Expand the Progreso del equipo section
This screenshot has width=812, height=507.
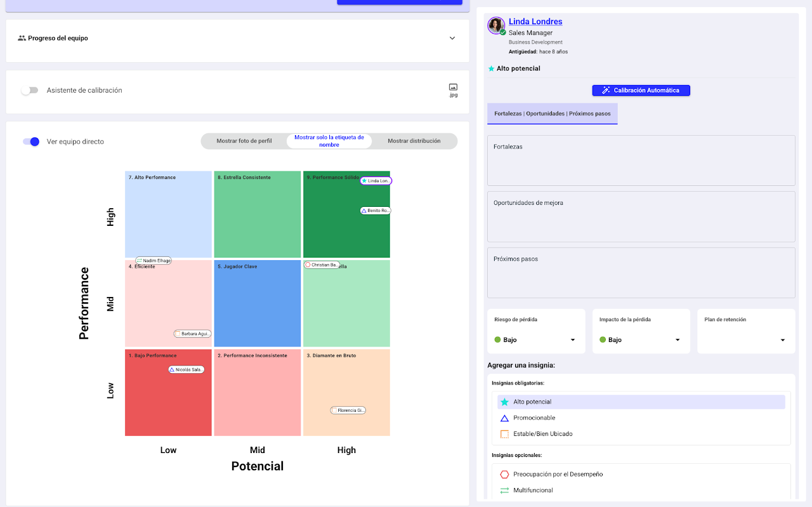point(452,38)
